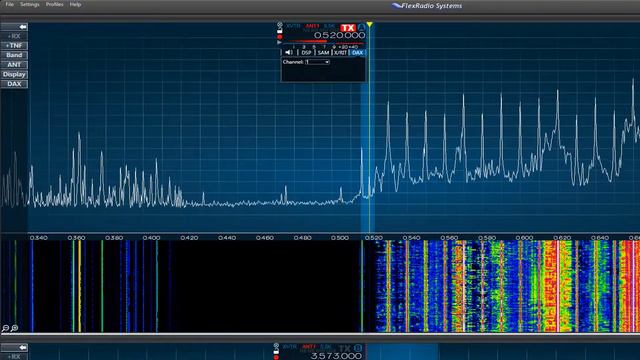
Task: Open the DAX Channel dropdown
Action: 318,62
